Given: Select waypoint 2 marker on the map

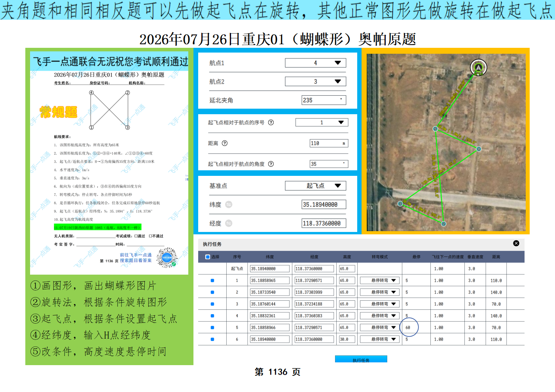Looking at the screenshot, I should [443, 224].
